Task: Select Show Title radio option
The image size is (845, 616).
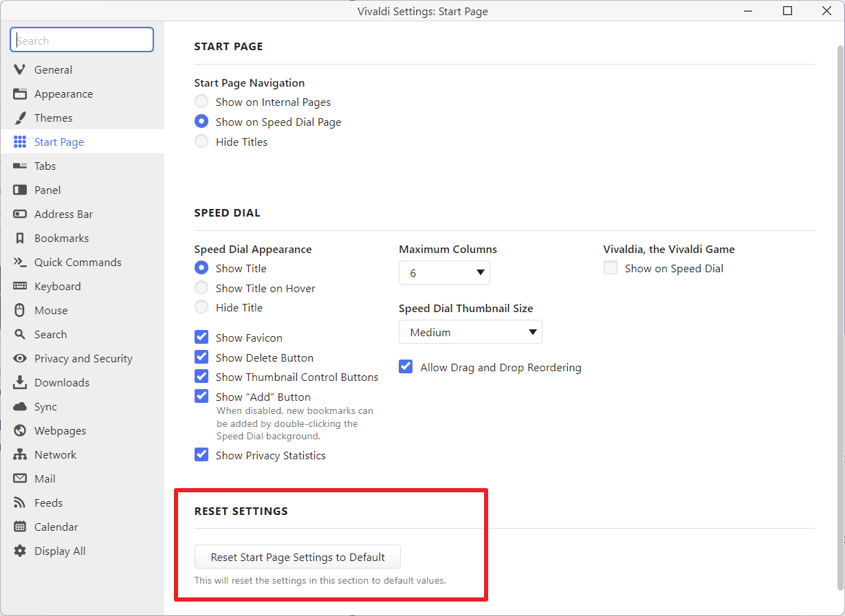Action: [201, 268]
